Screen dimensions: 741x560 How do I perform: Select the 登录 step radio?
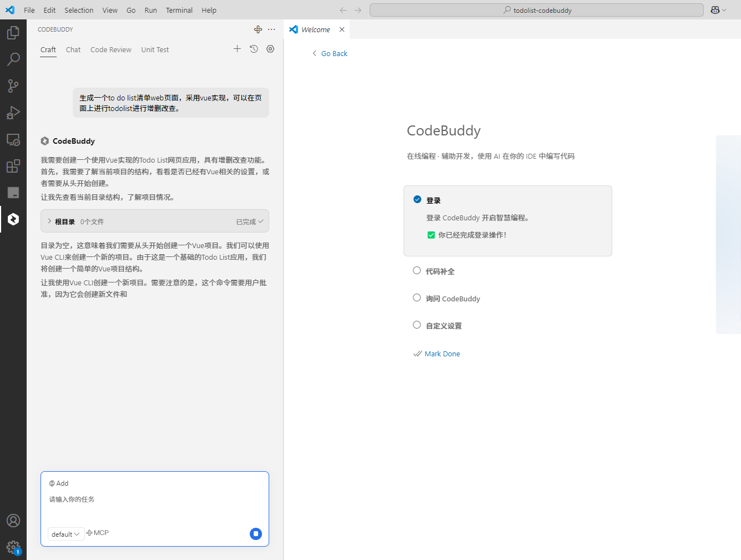[x=417, y=199]
